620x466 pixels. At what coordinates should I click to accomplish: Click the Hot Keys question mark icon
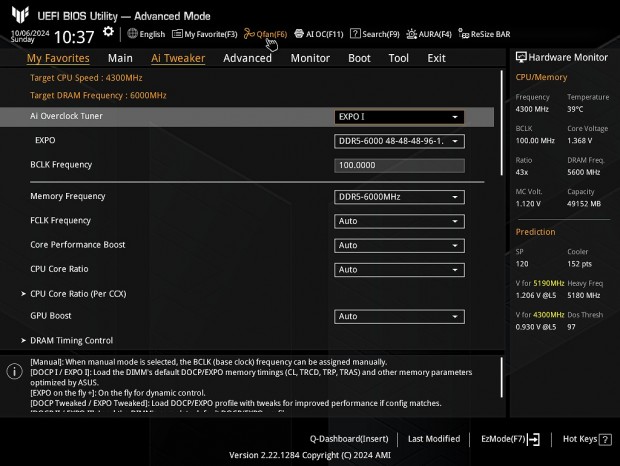point(605,440)
